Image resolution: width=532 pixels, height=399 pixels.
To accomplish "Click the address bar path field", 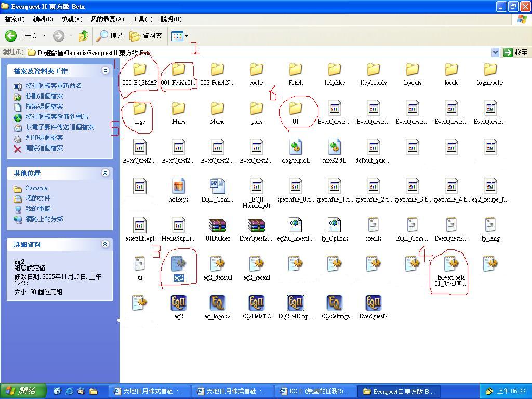I will click(260, 52).
